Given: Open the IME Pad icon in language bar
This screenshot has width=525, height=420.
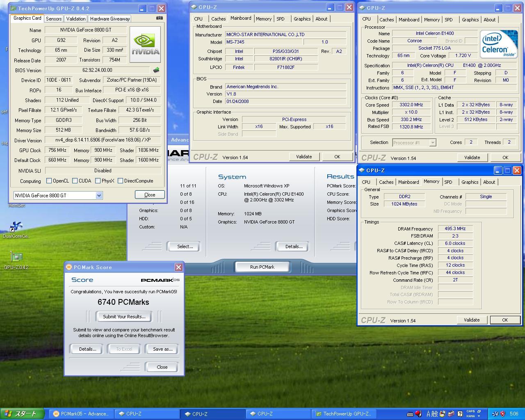Looking at the screenshot, I should (x=443, y=414).
